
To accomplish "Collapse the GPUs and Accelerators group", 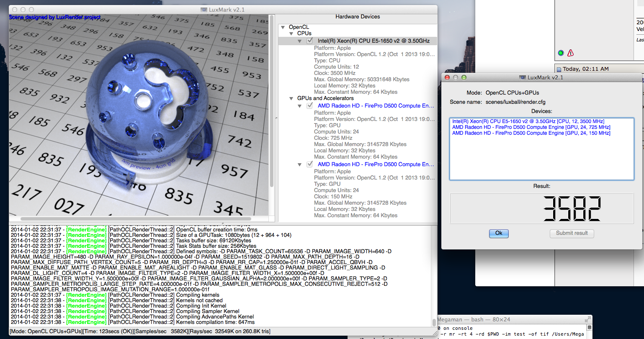I will tap(292, 98).
